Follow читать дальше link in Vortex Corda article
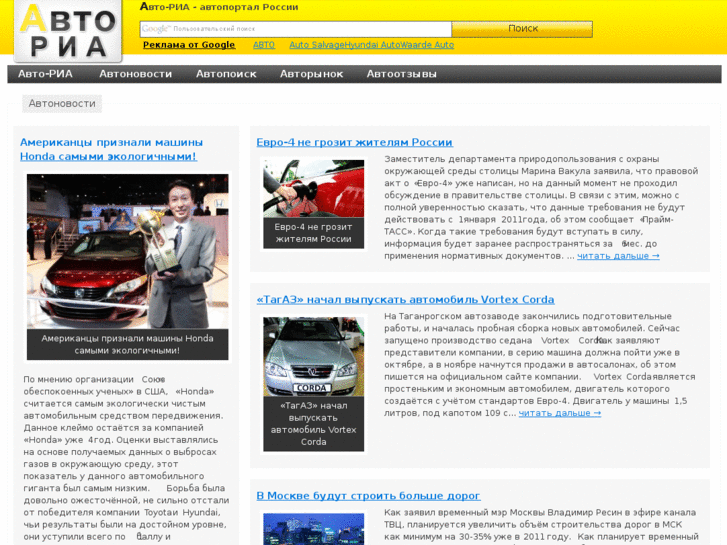Screen dimensions: 727x545 [560, 413]
